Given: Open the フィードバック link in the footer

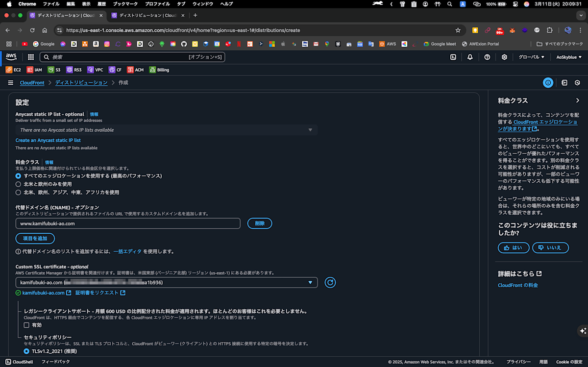Looking at the screenshot, I should (x=55, y=362).
